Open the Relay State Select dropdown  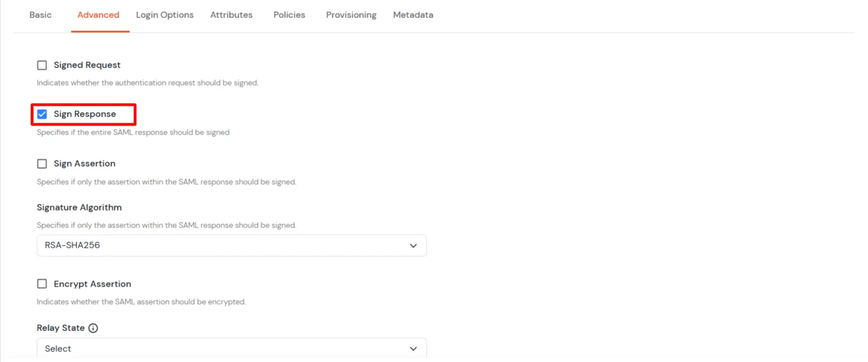231,348
